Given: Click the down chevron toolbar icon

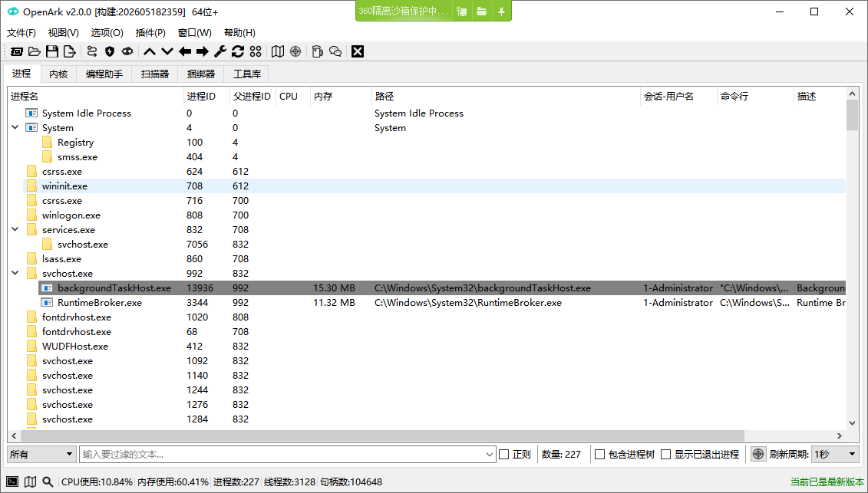Looking at the screenshot, I should point(167,51).
